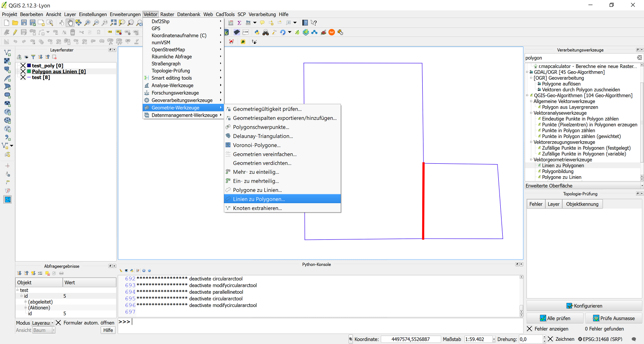Screen dimensions: 644x344
Task: Open the Raster menu
Action: coord(167,14)
